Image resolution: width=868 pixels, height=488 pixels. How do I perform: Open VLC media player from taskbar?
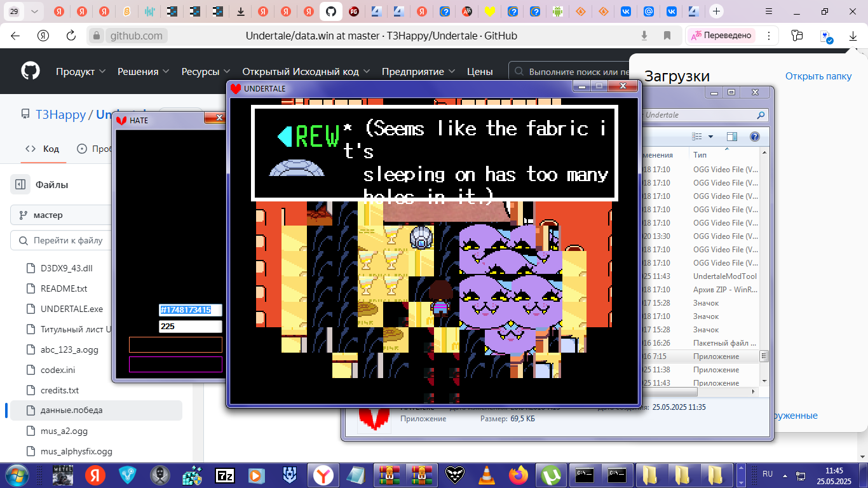pos(487,475)
